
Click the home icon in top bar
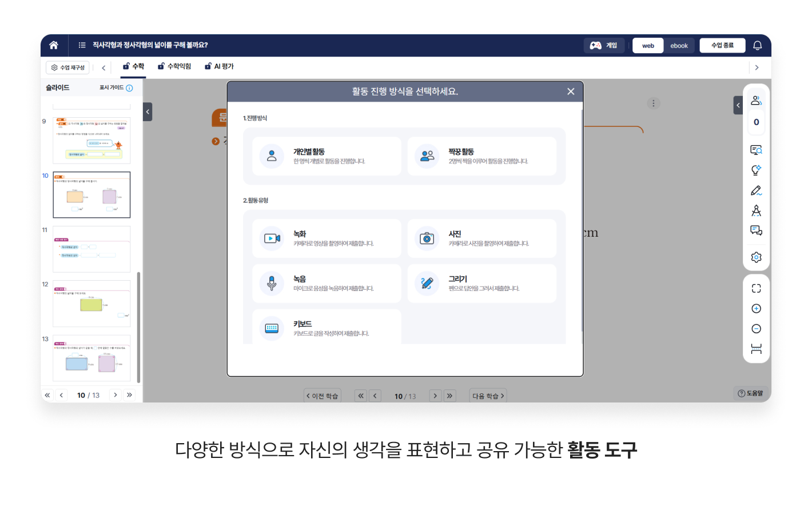tap(54, 45)
